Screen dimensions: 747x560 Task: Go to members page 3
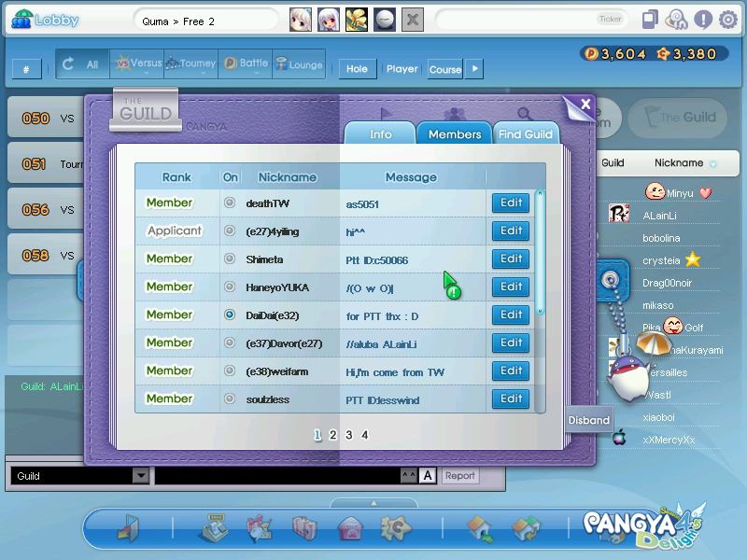[x=348, y=435]
